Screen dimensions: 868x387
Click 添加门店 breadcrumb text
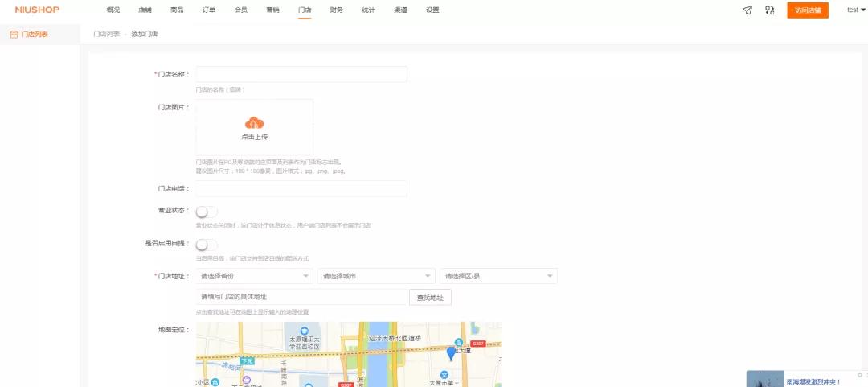[x=145, y=34]
